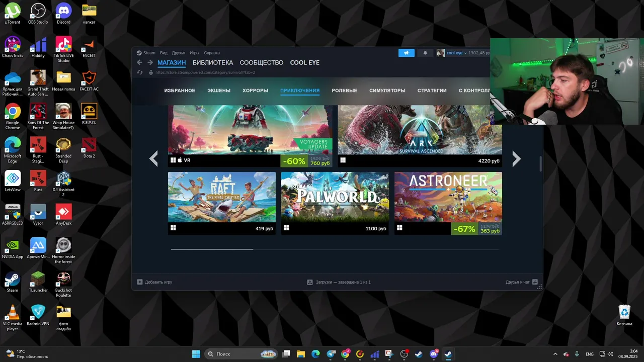Screen dimensions: 644x362
Task: Click the taskbar Поиск search box
Action: tap(242, 354)
